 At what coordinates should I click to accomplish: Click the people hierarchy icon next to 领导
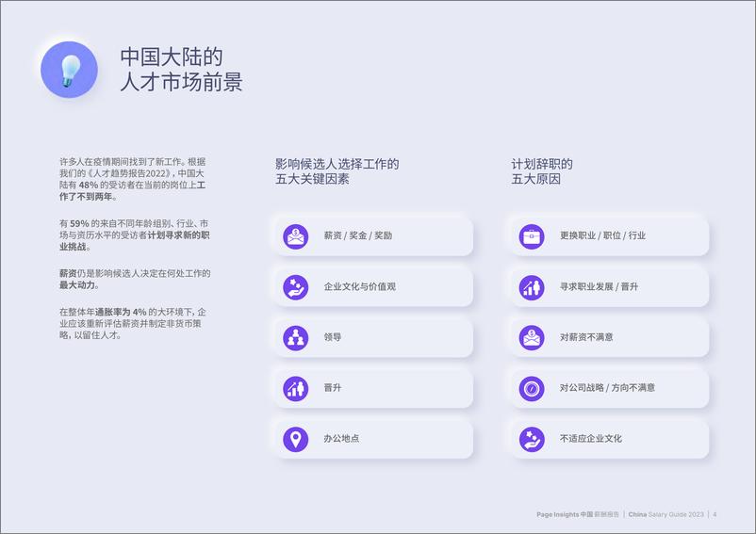296,338
